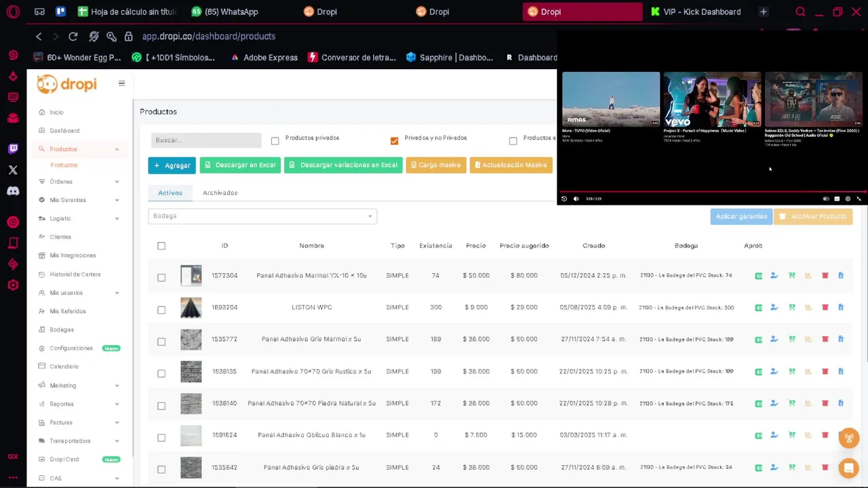Click the orange floating help widget above chat
The height and width of the screenshot is (488, 868).
(x=848, y=437)
